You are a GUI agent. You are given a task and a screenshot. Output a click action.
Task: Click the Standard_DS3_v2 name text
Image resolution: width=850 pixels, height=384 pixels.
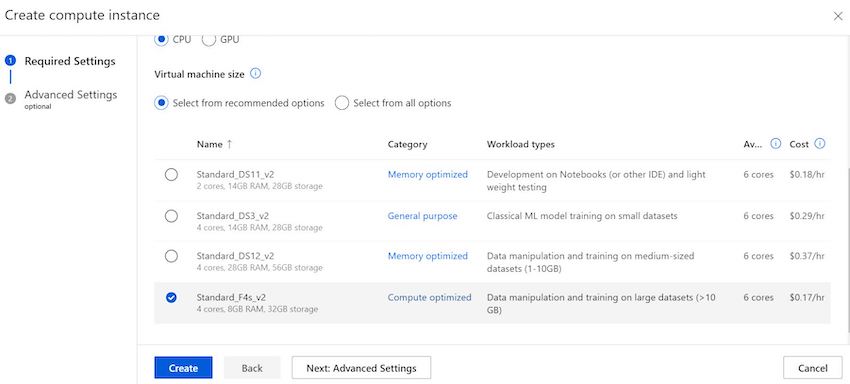(233, 216)
